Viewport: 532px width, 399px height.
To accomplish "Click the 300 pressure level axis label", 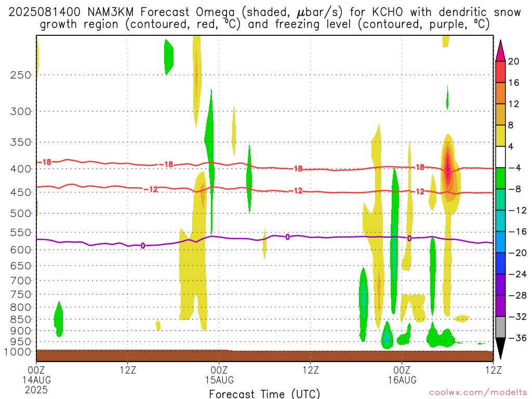I will [21, 111].
